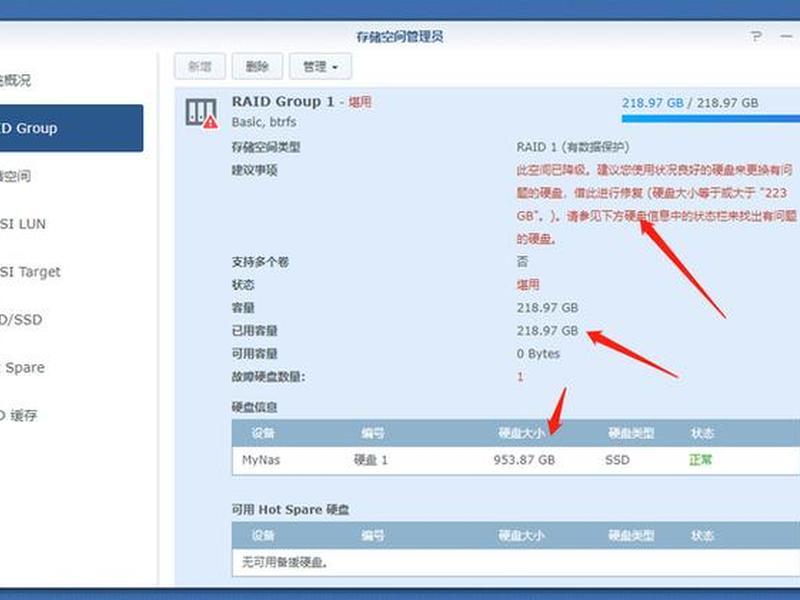Click the 状态 column header in 硬盘信息 table
This screenshot has height=600, width=800.
tap(702, 433)
